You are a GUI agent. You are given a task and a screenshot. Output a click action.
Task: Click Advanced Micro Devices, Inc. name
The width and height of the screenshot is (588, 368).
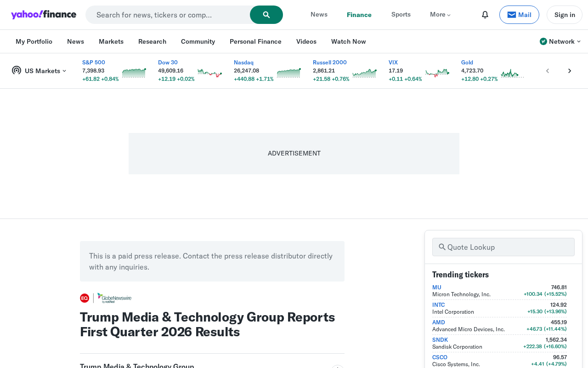469,329
